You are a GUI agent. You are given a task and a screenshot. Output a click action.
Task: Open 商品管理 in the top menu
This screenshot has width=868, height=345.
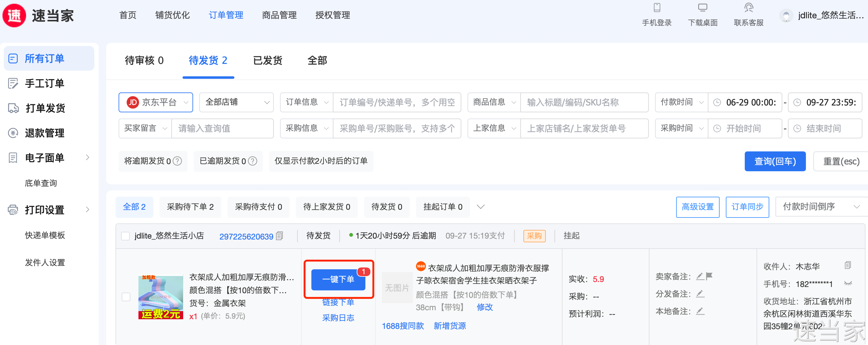coord(279,15)
